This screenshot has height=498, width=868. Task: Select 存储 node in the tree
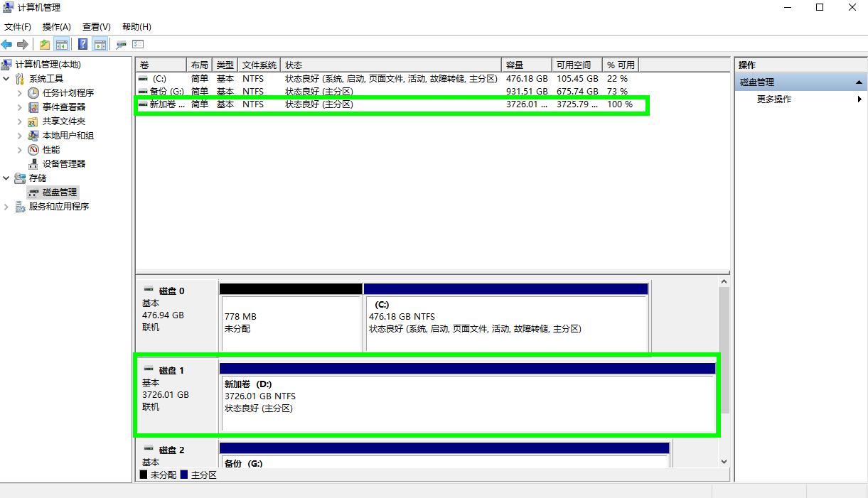(x=38, y=178)
